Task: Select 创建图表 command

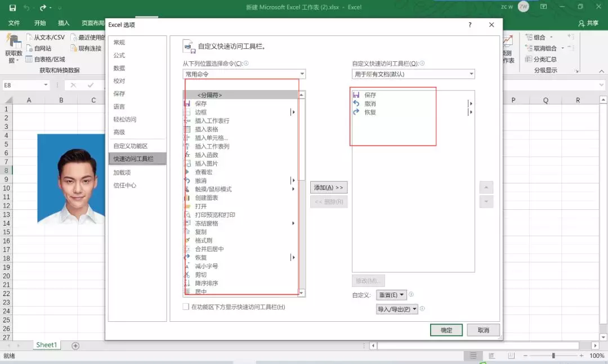Action: pyautogui.click(x=241, y=197)
